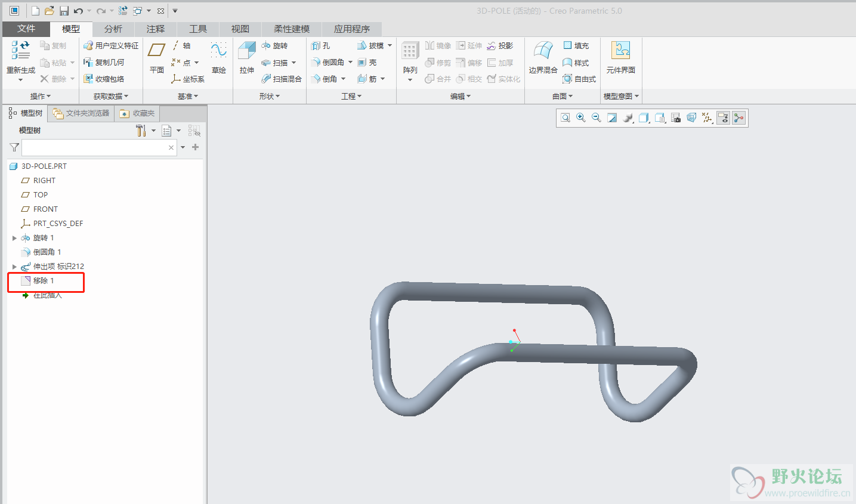
Task: Switch to the 注释 ribbon tab
Action: tap(155, 29)
